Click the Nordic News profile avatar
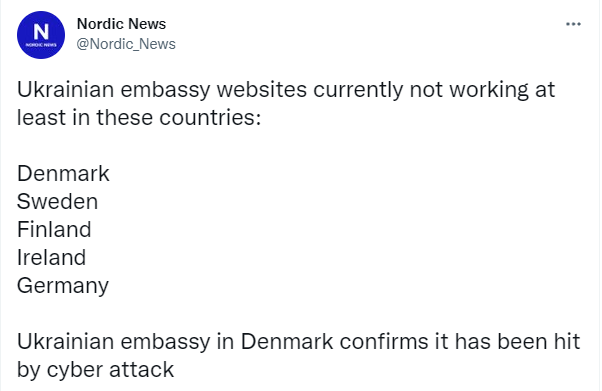 coord(41,35)
